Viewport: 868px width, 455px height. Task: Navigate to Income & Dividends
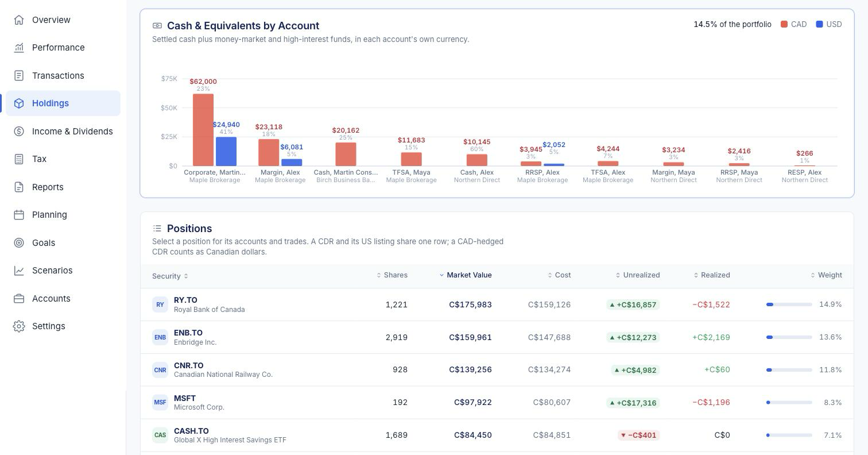click(x=63, y=132)
